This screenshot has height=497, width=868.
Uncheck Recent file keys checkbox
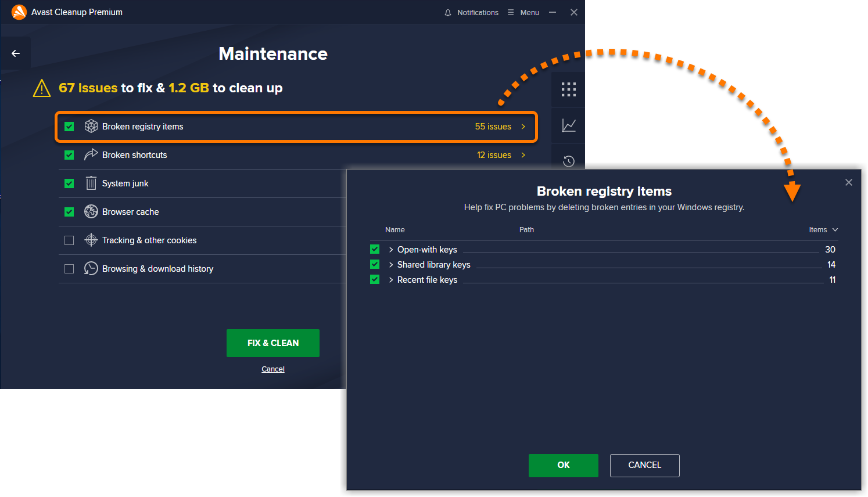pos(375,279)
